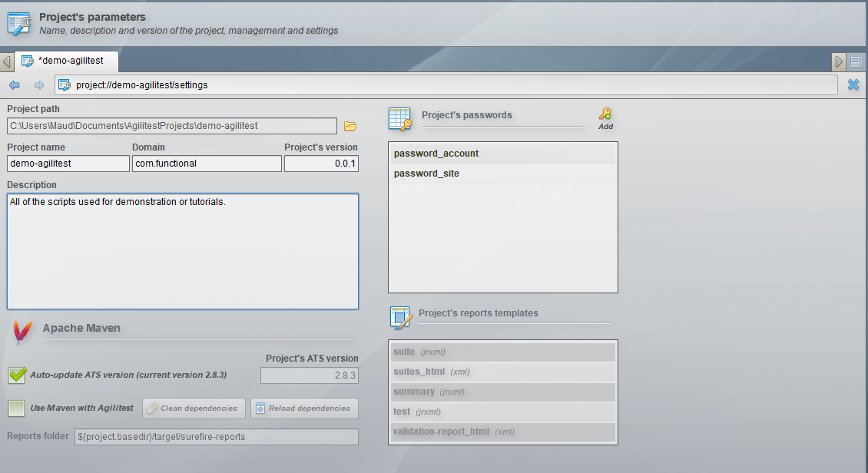Select the suites_html (xml) template
This screenshot has height=473, width=868.
click(502, 372)
